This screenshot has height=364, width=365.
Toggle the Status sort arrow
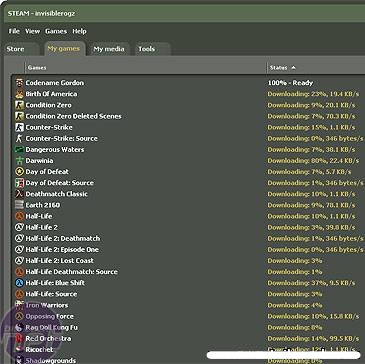[x=294, y=68]
